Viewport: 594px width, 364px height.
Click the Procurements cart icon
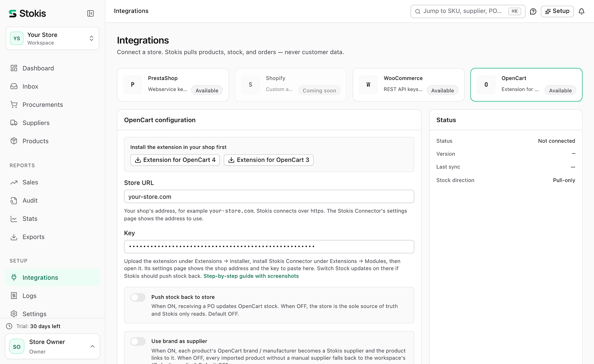[14, 105]
